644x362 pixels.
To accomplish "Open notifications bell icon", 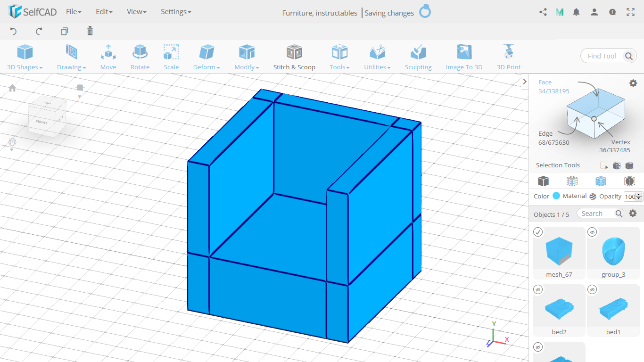I will click(576, 12).
